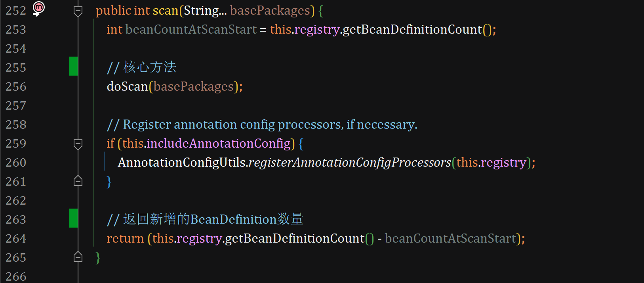Click AnnotationConfigUtils class reference
The image size is (644, 283).
pos(182,162)
